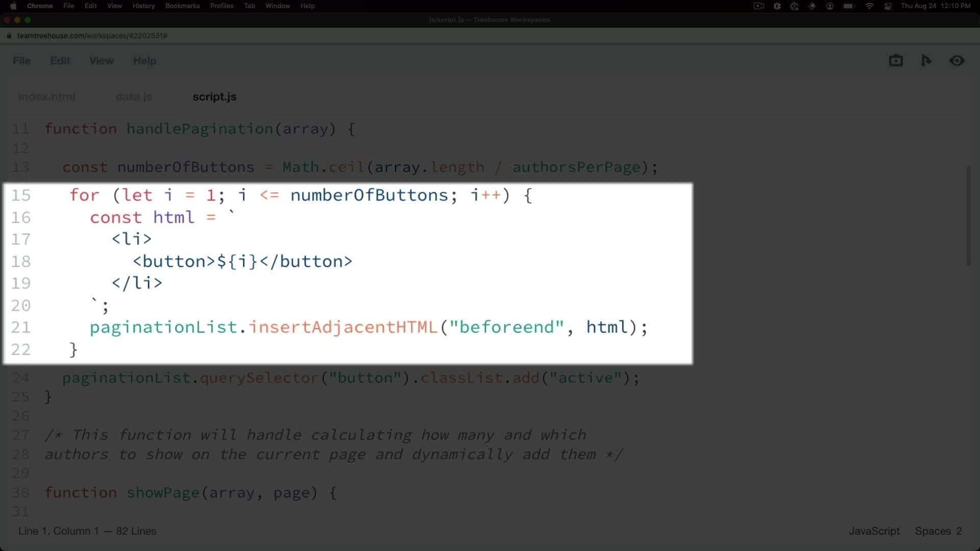The height and width of the screenshot is (551, 980).
Task: Open the macOS View menu
Action: [115, 6]
